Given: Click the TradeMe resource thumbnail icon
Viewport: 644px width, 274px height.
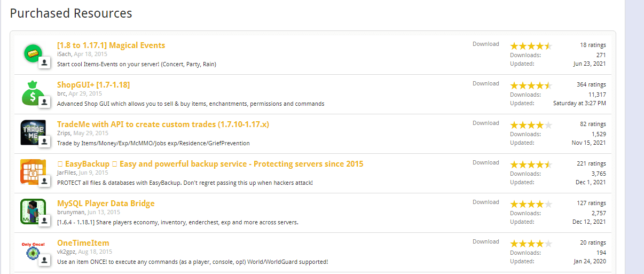Looking at the screenshot, I should (33, 132).
